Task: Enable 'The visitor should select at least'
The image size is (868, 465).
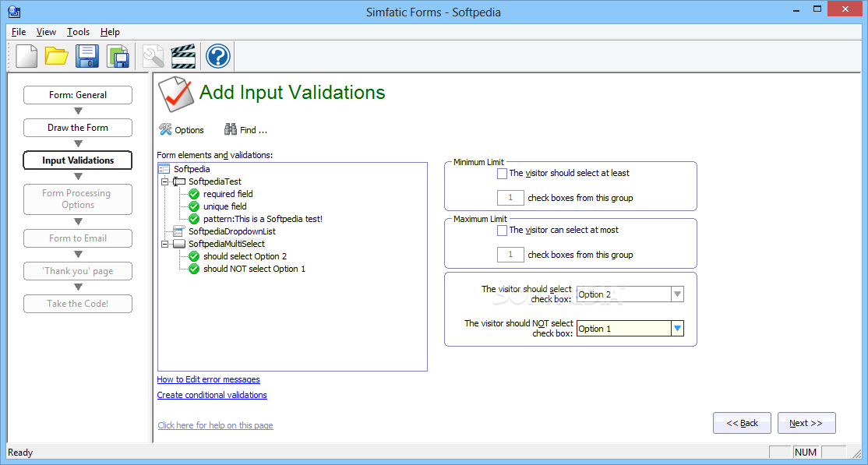Action: point(502,173)
